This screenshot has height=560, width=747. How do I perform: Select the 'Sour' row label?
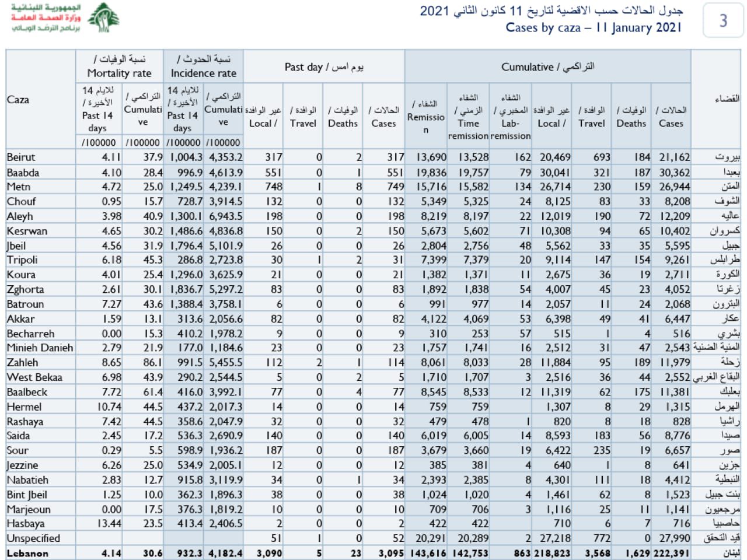click(x=18, y=450)
